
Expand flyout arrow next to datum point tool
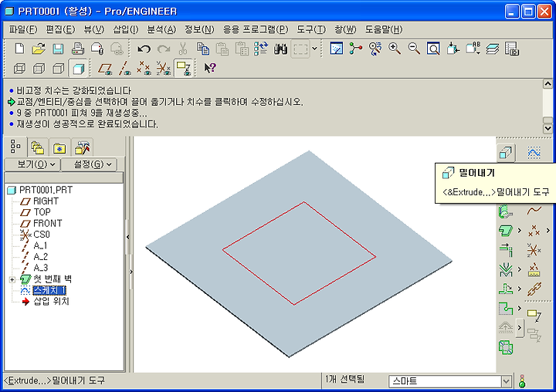[x=548, y=231]
